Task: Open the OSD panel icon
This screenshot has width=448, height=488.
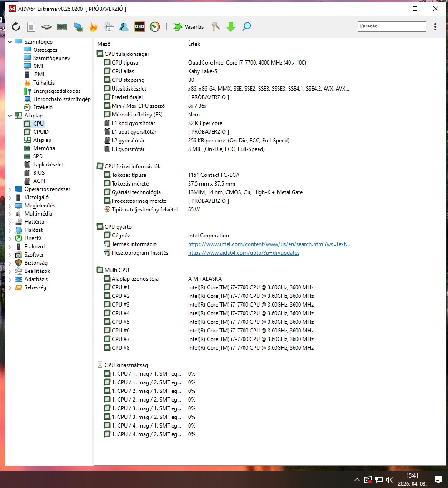Action: click(x=139, y=27)
